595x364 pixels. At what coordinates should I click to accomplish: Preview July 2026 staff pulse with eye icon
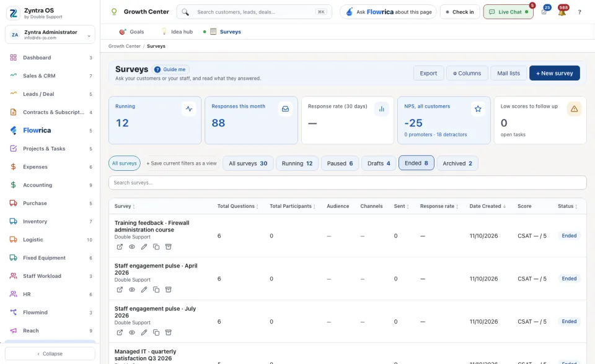tap(131, 332)
